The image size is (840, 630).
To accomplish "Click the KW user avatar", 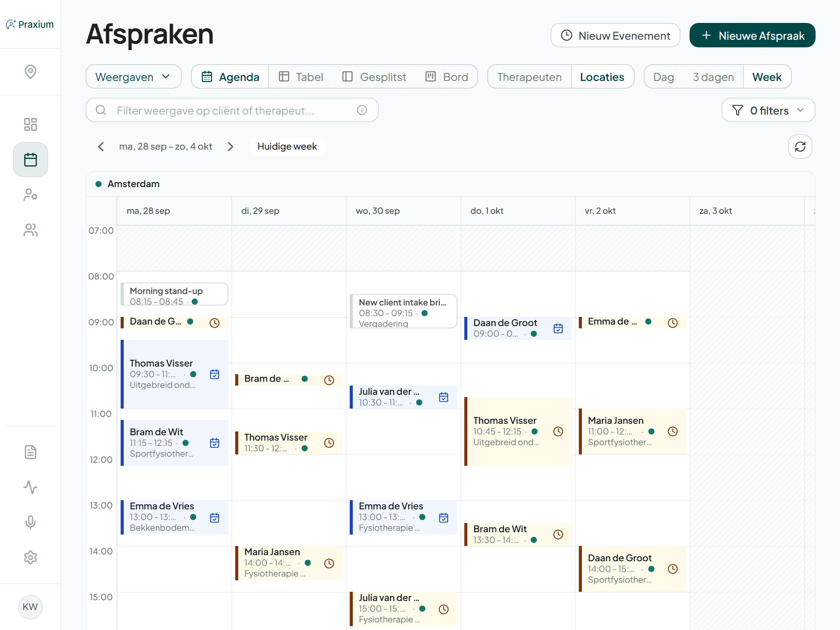I will (x=30, y=607).
